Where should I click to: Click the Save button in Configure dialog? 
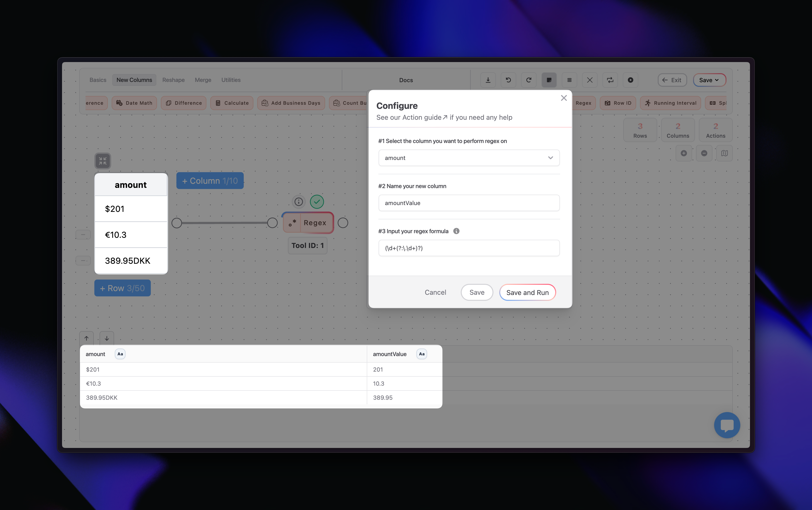477,292
